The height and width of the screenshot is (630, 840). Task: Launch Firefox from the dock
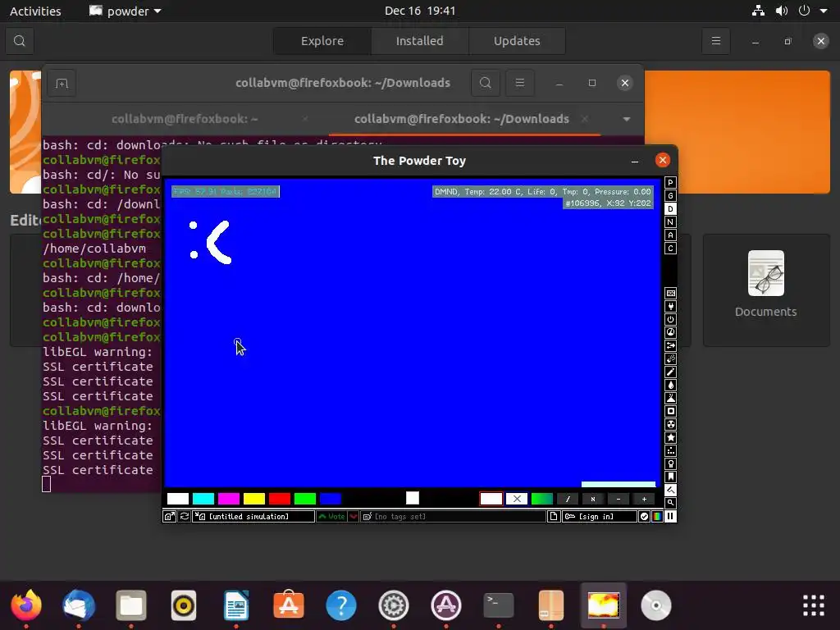pyautogui.click(x=26, y=605)
